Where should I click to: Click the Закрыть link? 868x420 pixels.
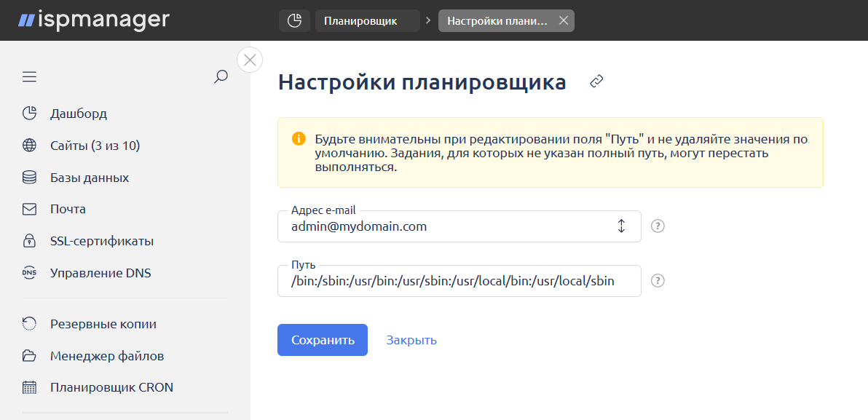411,339
